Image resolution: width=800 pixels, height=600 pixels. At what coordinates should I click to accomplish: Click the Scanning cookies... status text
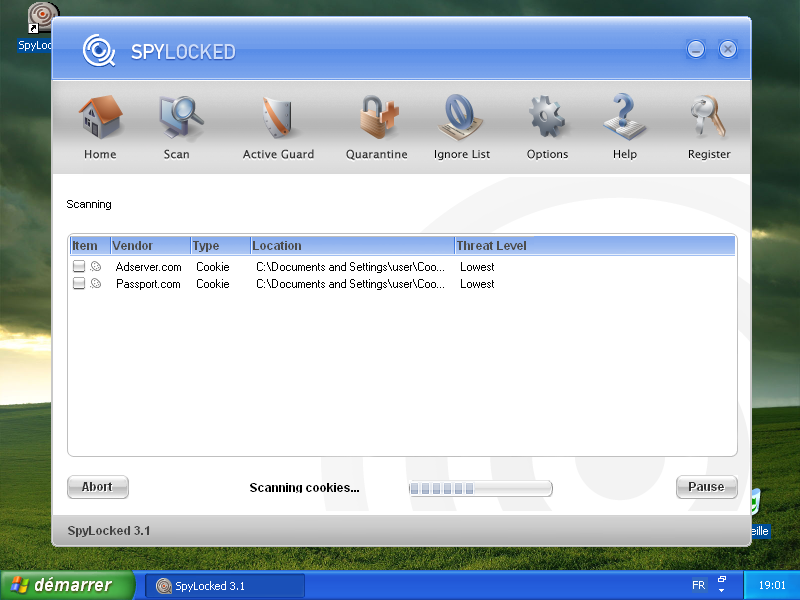(304, 488)
